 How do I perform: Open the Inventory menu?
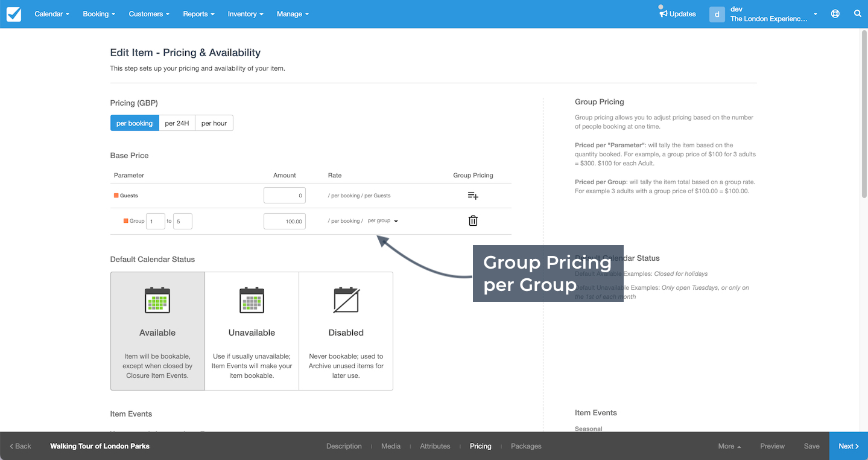coord(245,14)
